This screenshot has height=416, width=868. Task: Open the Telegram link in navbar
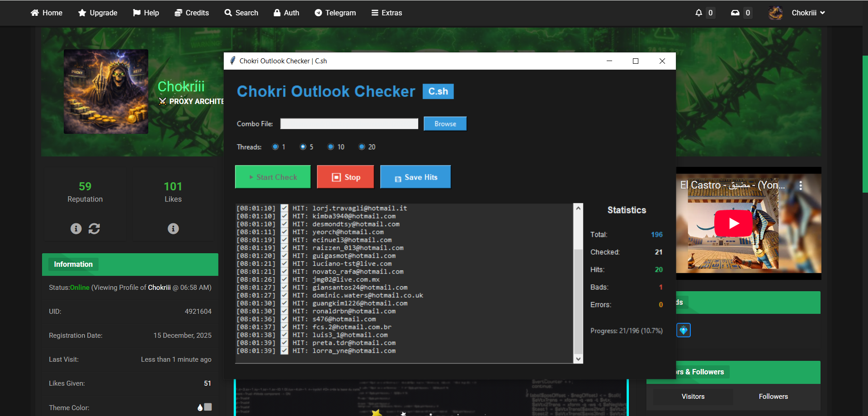coord(335,13)
